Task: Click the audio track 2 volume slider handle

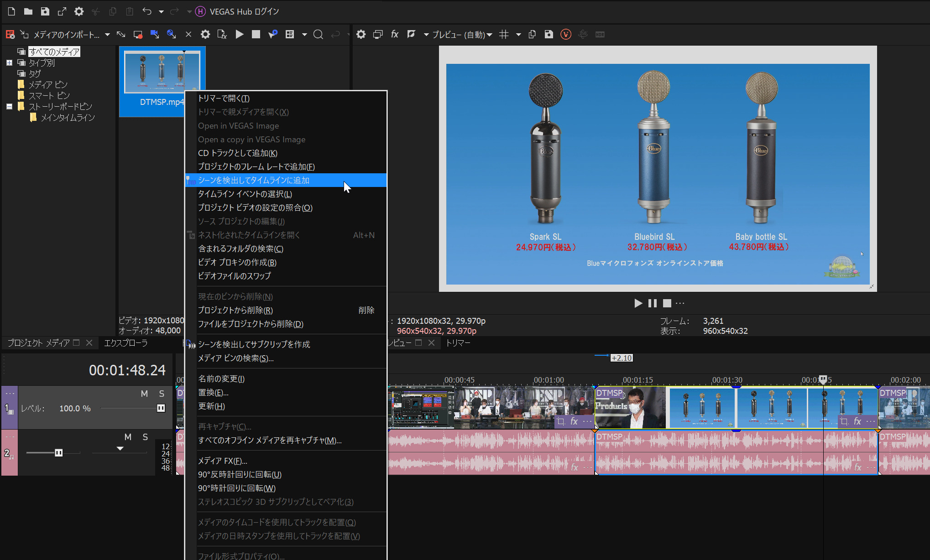Action: point(58,453)
